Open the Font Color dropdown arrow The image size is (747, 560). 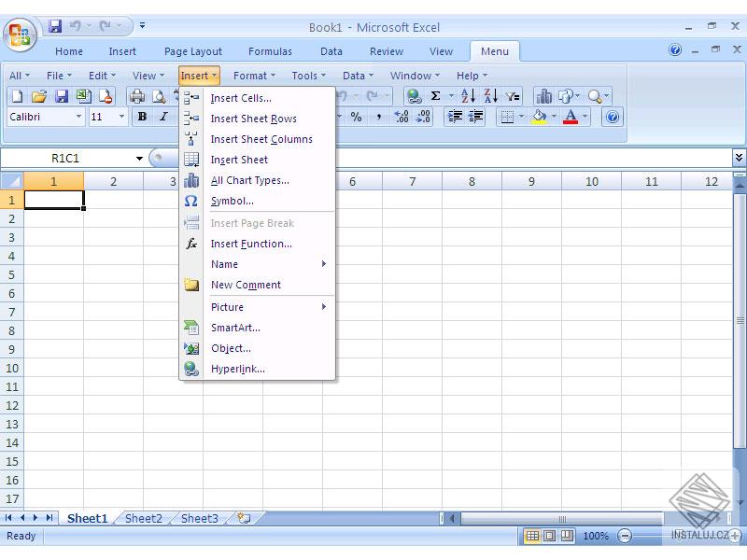click(x=585, y=117)
